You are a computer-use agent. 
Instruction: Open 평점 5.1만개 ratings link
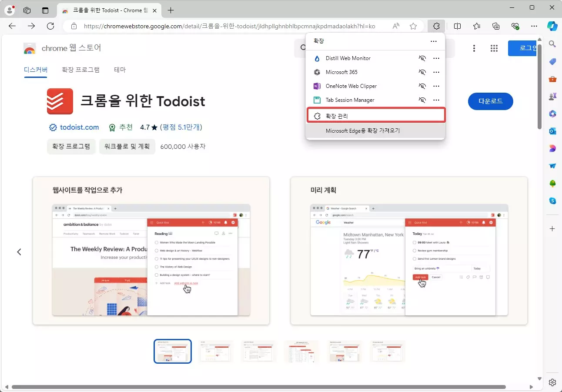tap(181, 127)
